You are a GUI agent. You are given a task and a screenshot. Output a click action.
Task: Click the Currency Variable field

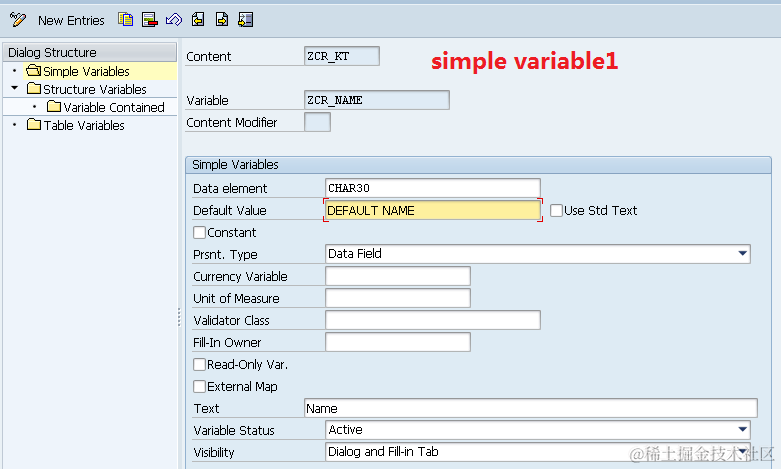click(397, 276)
